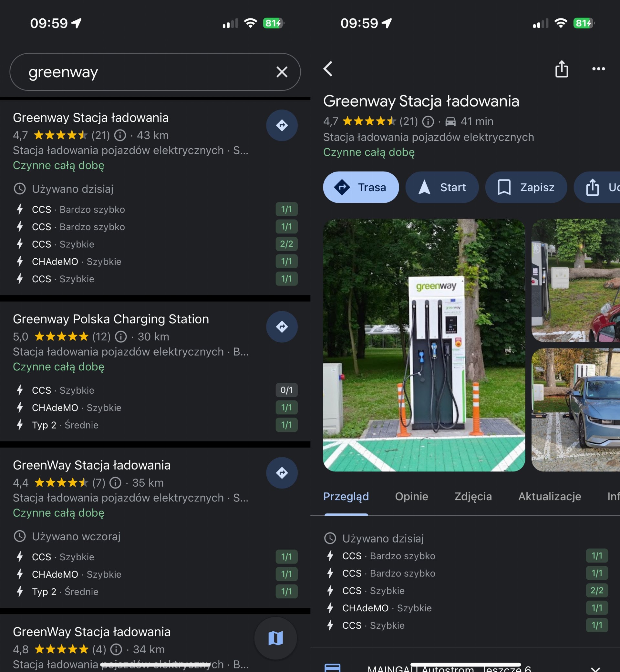Tap the partially visible share chip button
Image resolution: width=620 pixels, height=672 pixels.
point(597,187)
